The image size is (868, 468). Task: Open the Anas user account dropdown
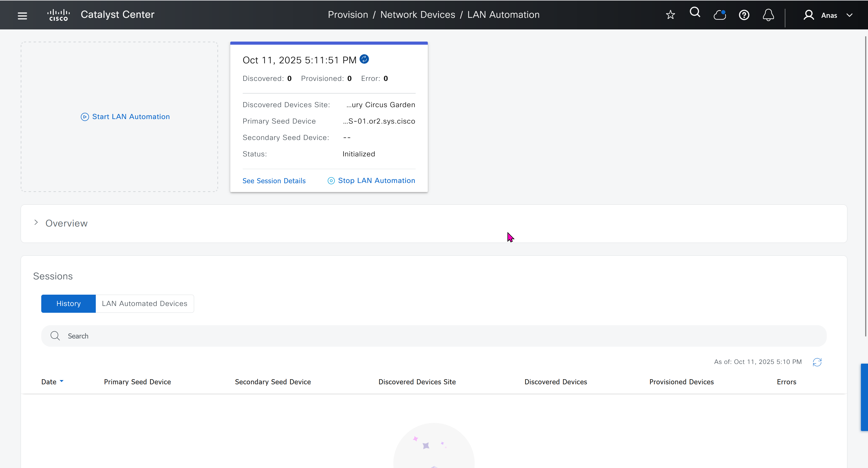[x=828, y=15]
